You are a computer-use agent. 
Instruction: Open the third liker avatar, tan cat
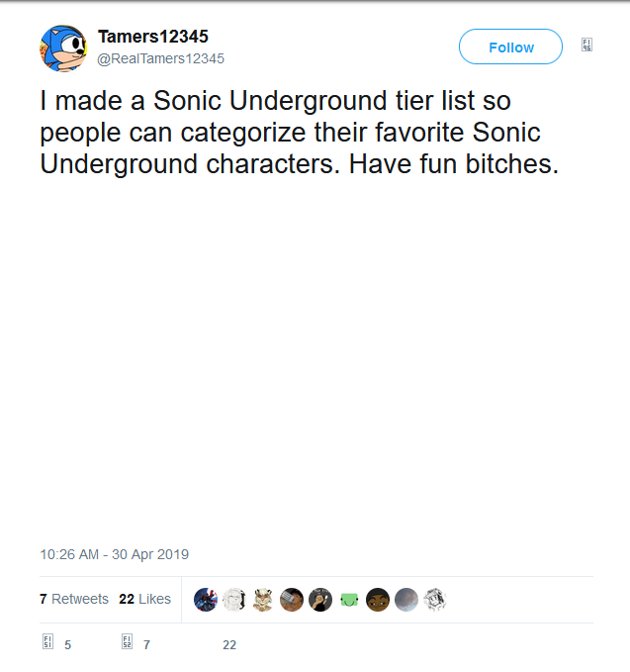263,600
